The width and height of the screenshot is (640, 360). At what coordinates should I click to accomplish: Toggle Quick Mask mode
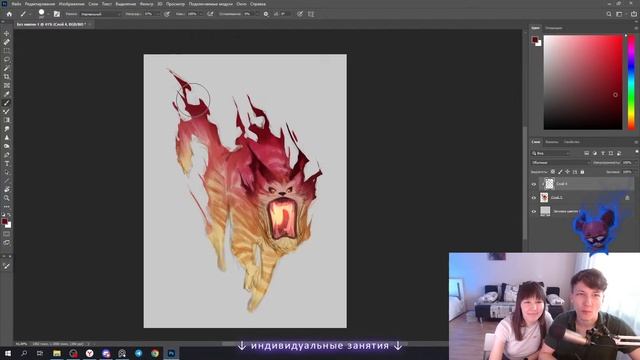click(7, 234)
